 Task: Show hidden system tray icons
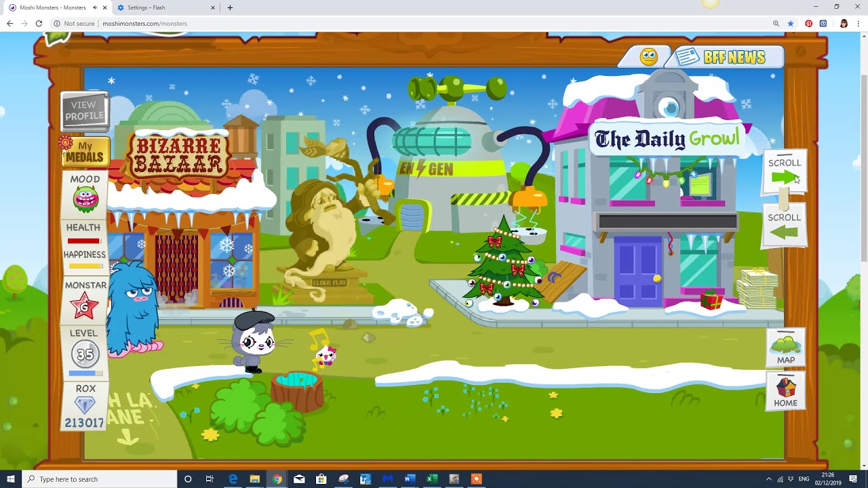pyautogui.click(x=768, y=479)
